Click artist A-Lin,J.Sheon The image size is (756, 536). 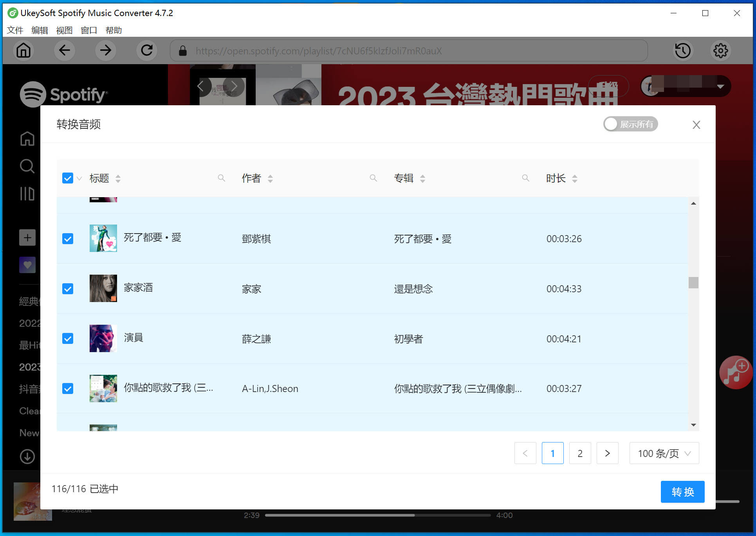pyautogui.click(x=270, y=389)
